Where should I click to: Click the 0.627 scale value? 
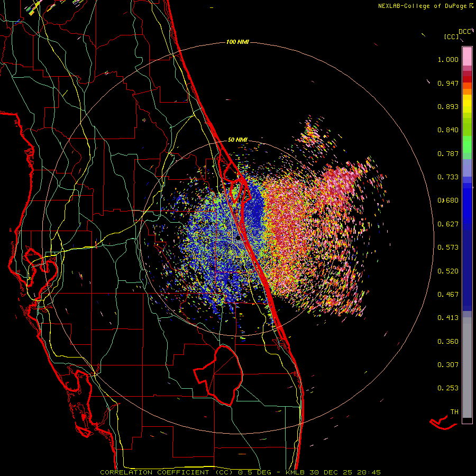(x=448, y=224)
